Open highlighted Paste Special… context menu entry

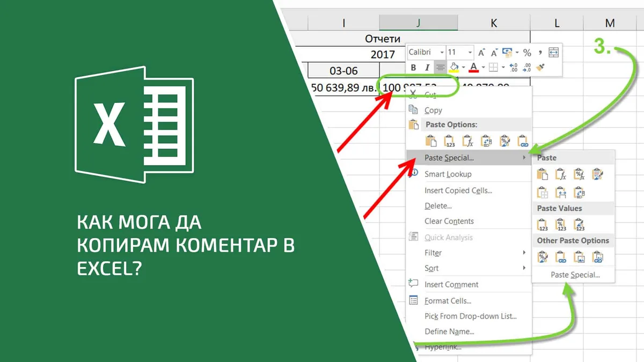469,158
